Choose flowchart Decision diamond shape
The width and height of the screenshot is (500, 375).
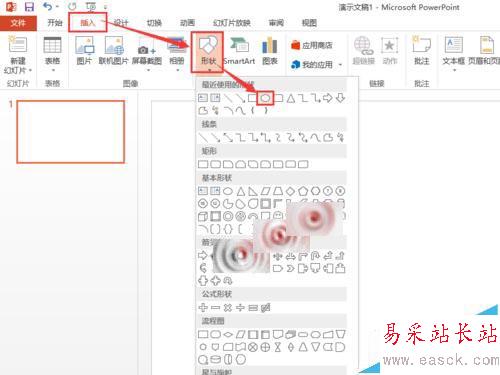[x=228, y=334]
